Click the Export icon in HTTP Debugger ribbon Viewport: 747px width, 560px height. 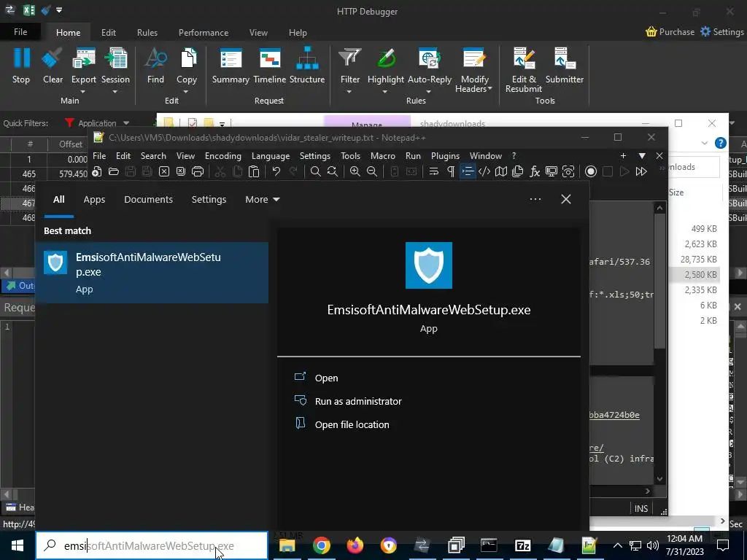(x=83, y=58)
